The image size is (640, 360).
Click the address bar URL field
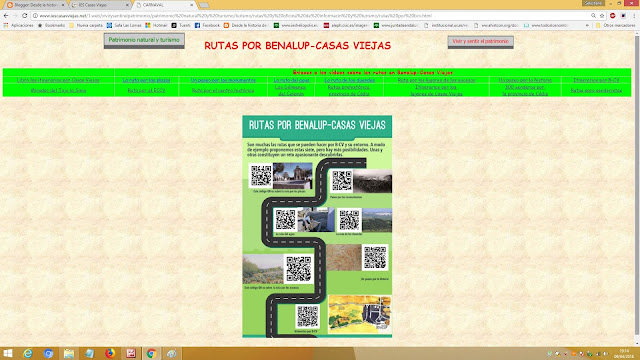point(314,16)
